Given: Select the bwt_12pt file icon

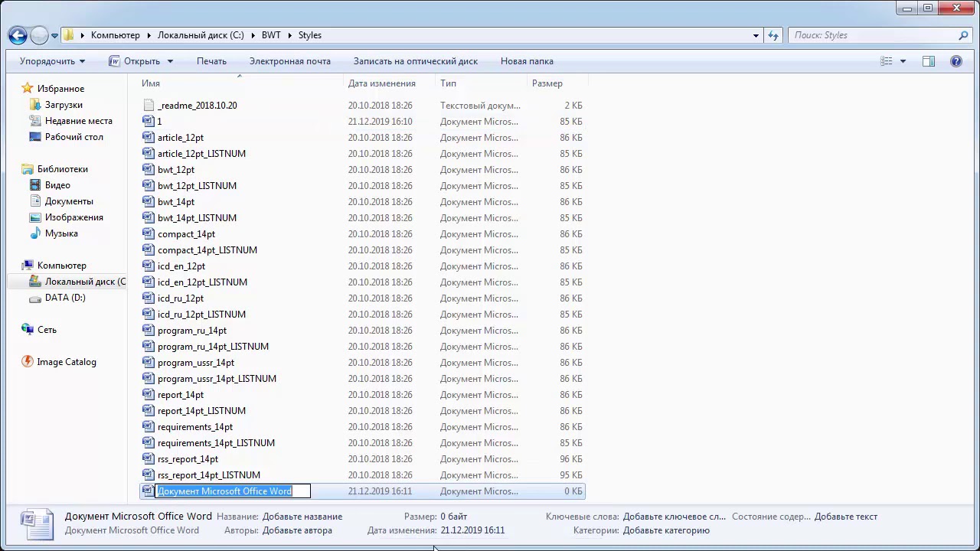Looking at the screenshot, I should (149, 170).
